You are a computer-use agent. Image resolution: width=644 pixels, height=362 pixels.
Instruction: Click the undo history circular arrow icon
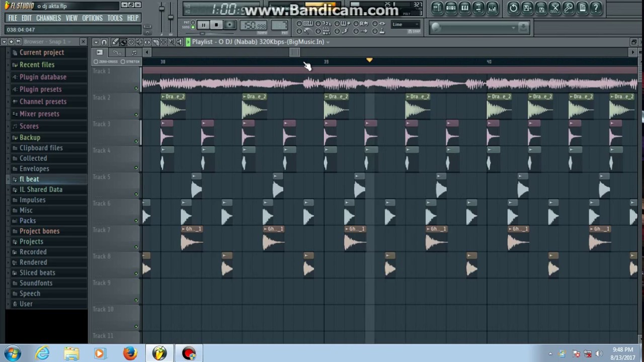point(513,8)
